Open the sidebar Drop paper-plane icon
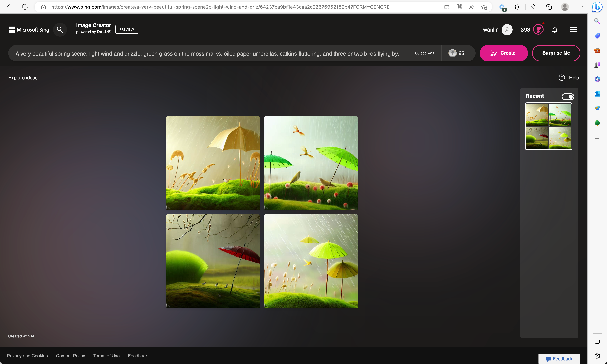Viewport: 607px width, 364px height. coord(597,108)
